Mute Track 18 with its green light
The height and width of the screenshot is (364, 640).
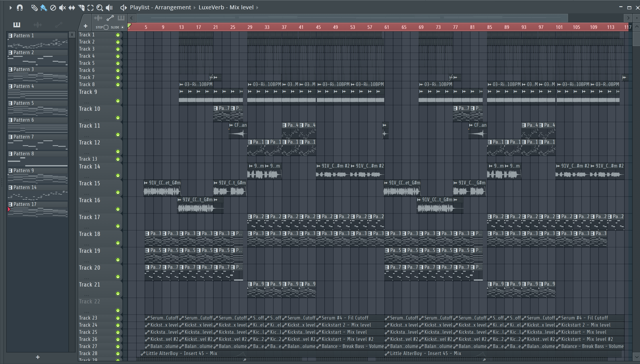click(118, 243)
